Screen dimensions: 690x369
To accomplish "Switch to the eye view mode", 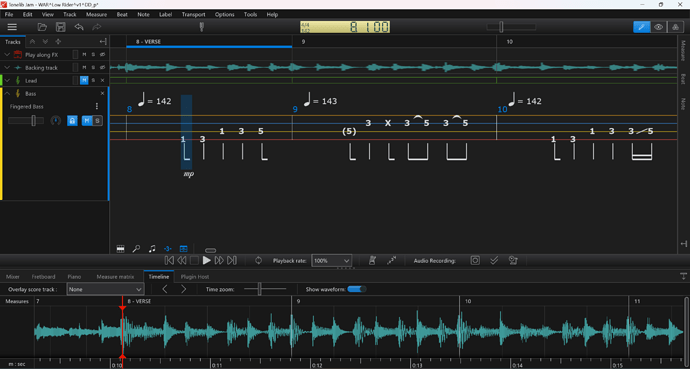I will click(658, 27).
